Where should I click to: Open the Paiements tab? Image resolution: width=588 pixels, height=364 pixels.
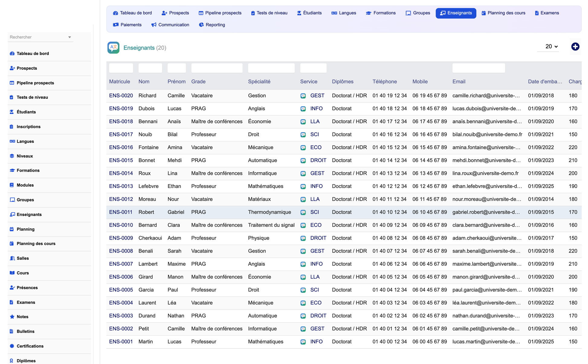(x=127, y=25)
